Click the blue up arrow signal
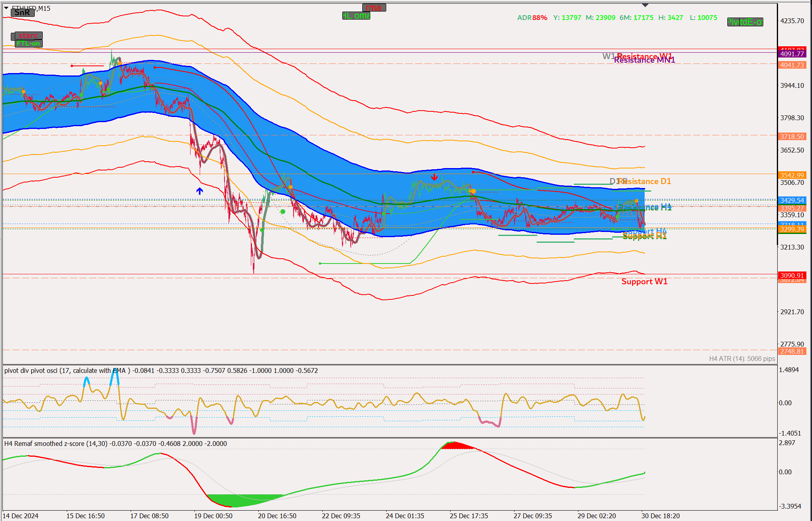812x521 pixels. (200, 191)
